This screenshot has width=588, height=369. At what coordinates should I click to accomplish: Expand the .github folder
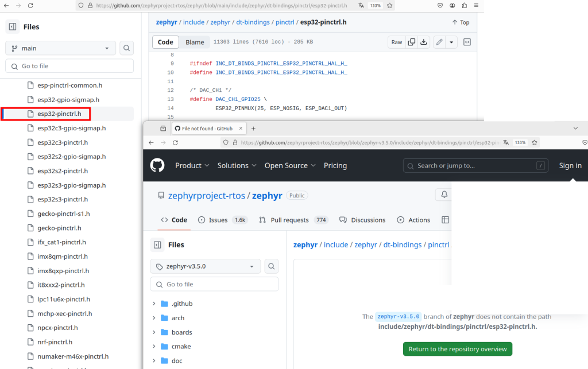coord(154,304)
